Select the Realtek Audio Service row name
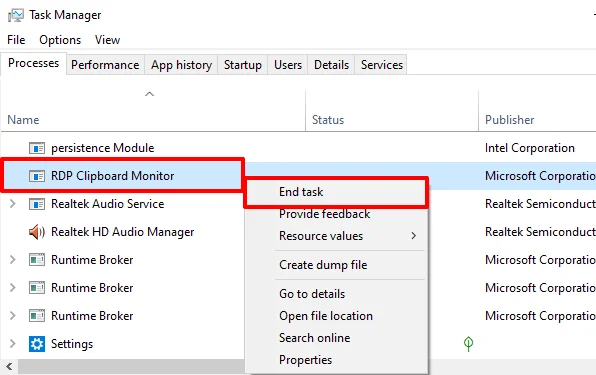 click(108, 204)
